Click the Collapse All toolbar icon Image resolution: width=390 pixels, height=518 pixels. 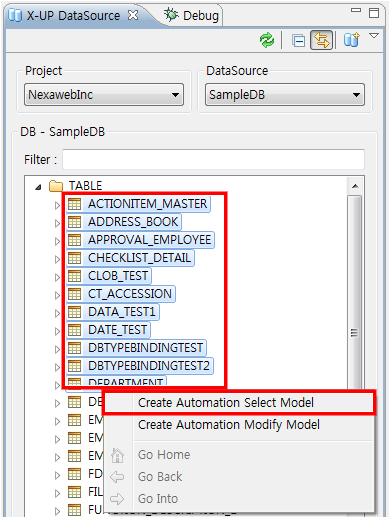[298, 41]
